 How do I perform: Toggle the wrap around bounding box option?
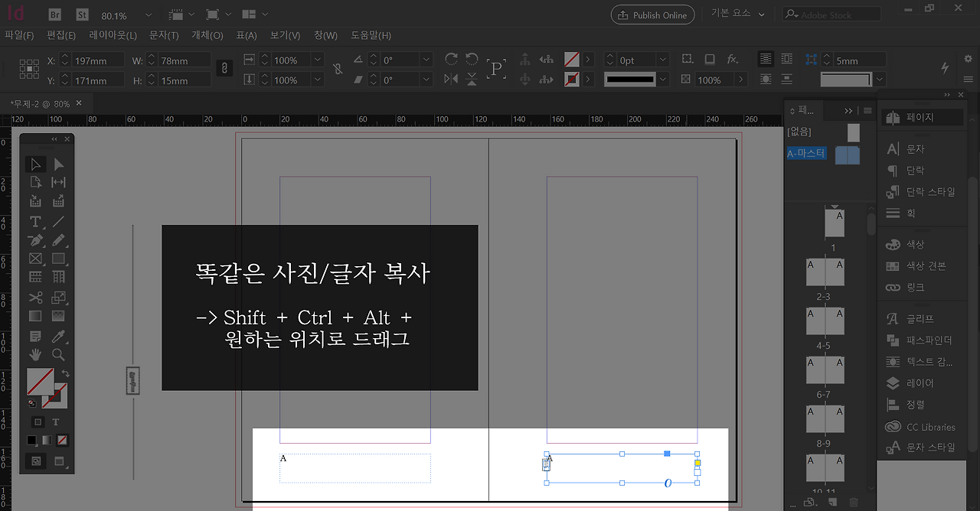coord(786,59)
